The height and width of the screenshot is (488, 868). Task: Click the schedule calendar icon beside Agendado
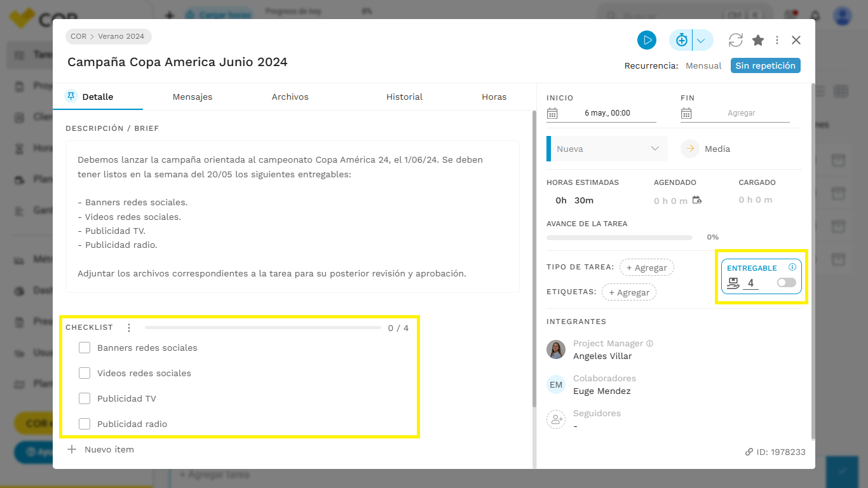point(697,200)
